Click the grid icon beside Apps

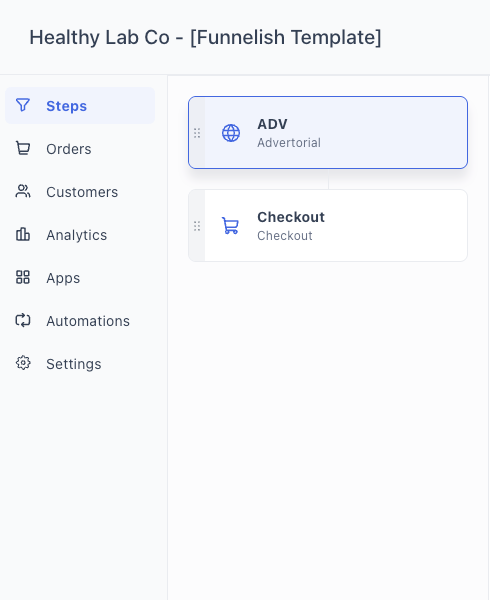pos(23,277)
